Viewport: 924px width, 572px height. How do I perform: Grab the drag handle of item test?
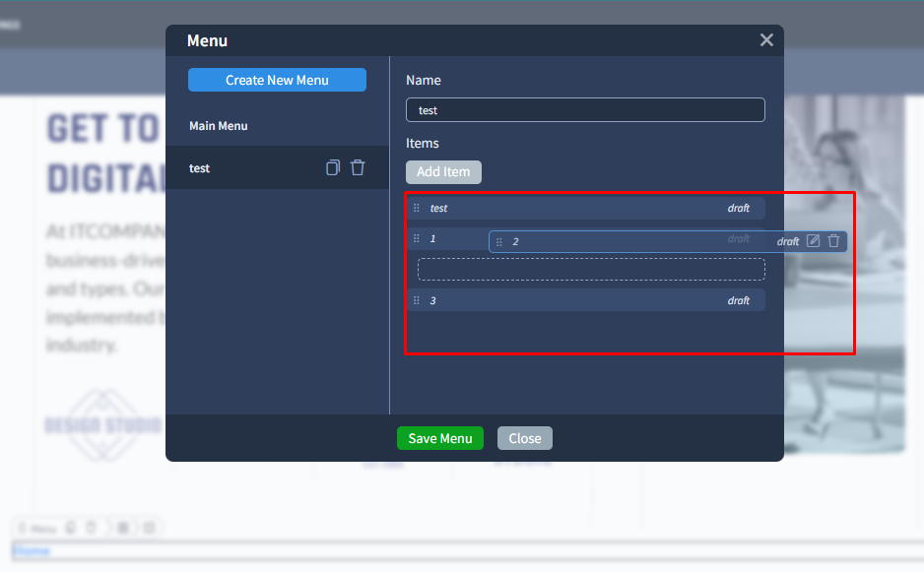point(417,208)
